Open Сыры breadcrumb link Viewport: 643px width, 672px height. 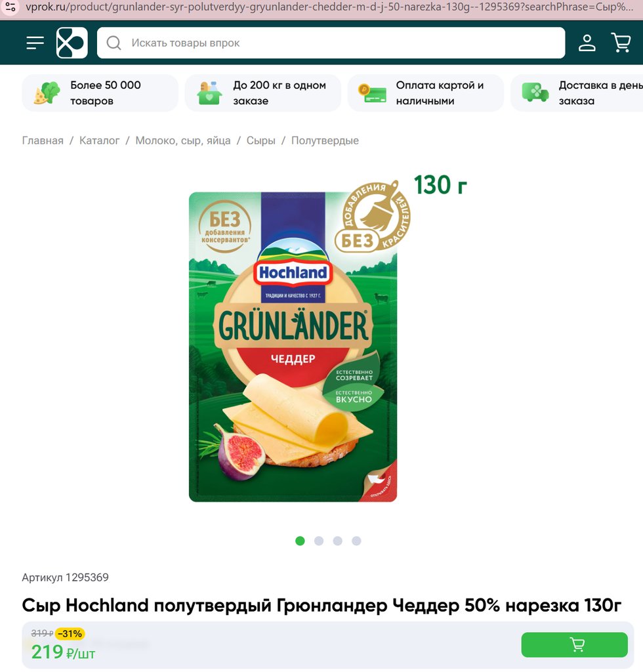261,140
